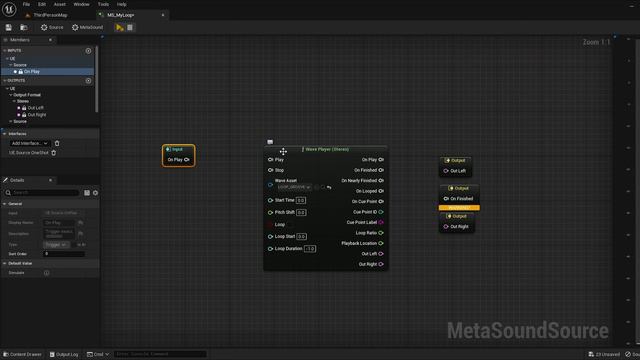
Task: Collapse the Output Format tree node
Action: point(11,95)
